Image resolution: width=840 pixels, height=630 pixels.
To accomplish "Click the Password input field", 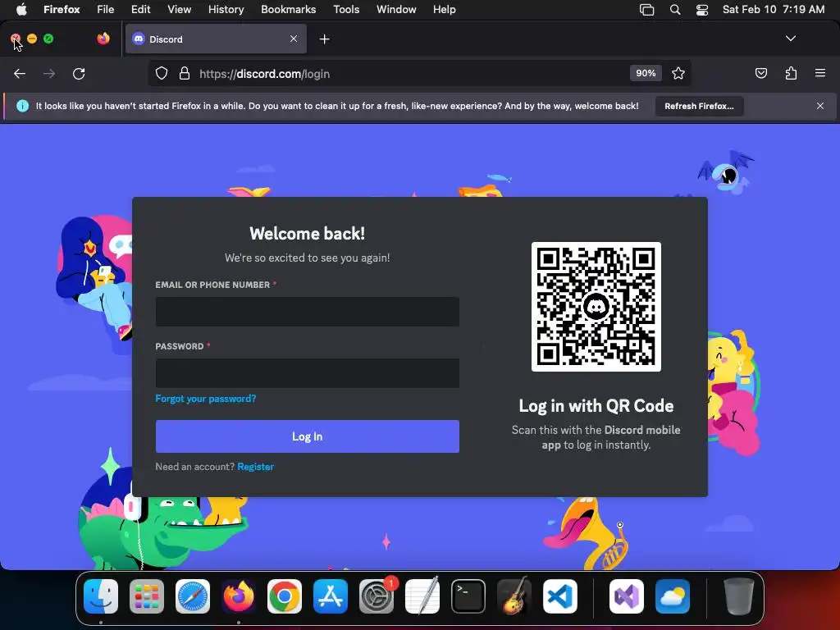I will click(x=307, y=373).
